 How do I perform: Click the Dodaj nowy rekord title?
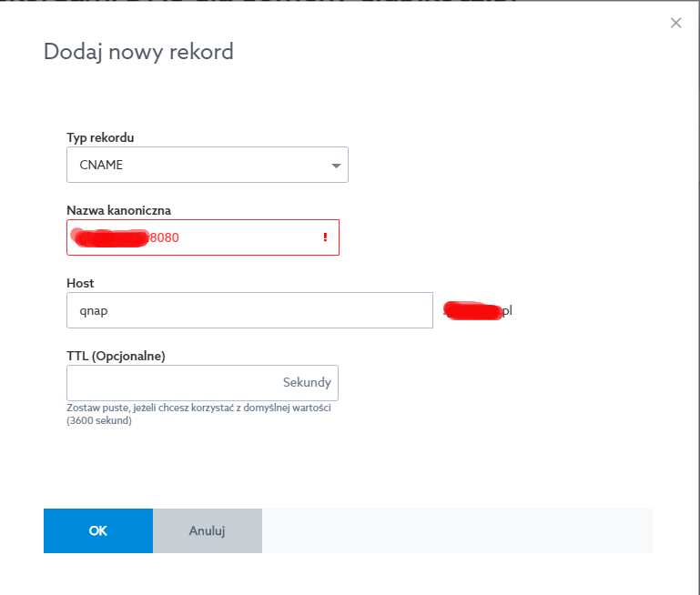[x=138, y=52]
